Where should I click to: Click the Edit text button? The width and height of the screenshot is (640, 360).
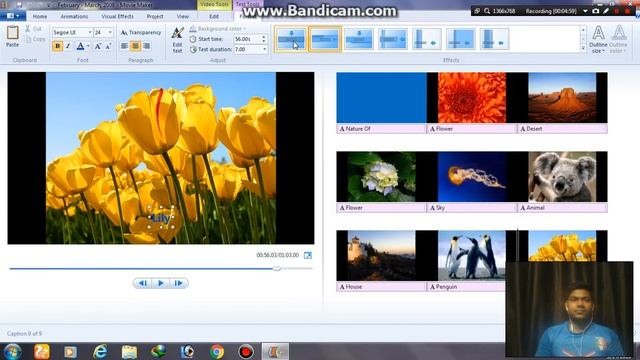point(177,40)
